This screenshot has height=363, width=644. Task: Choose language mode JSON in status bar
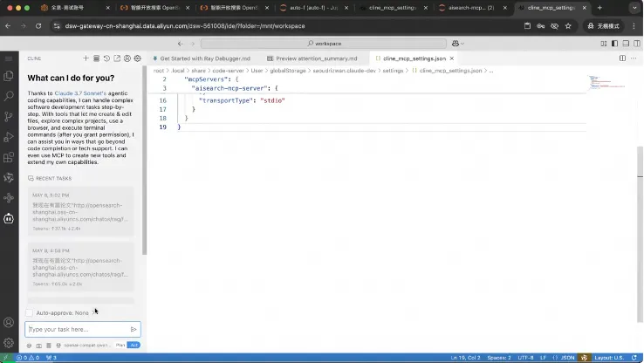(x=567, y=358)
